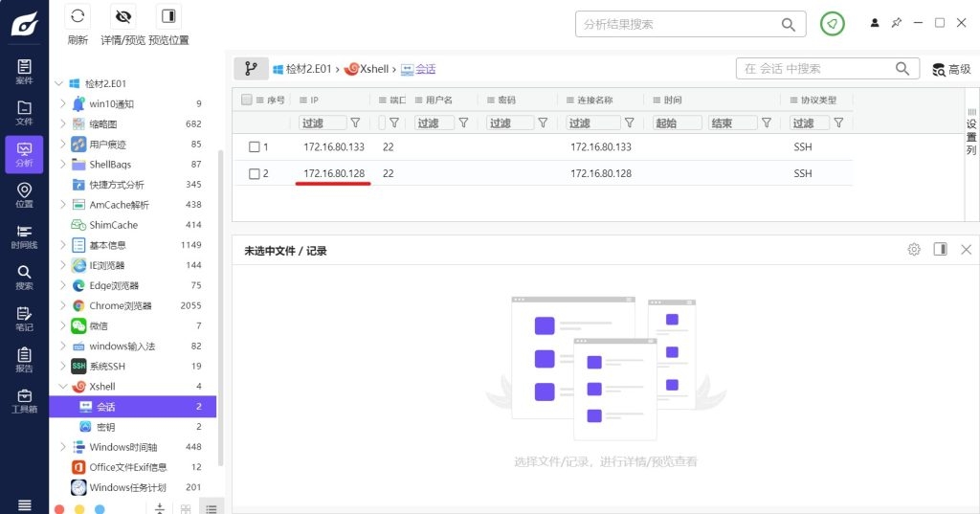Image resolution: width=980 pixels, height=514 pixels.
Task: Open 报告 in left sidebar
Action: click(24, 360)
